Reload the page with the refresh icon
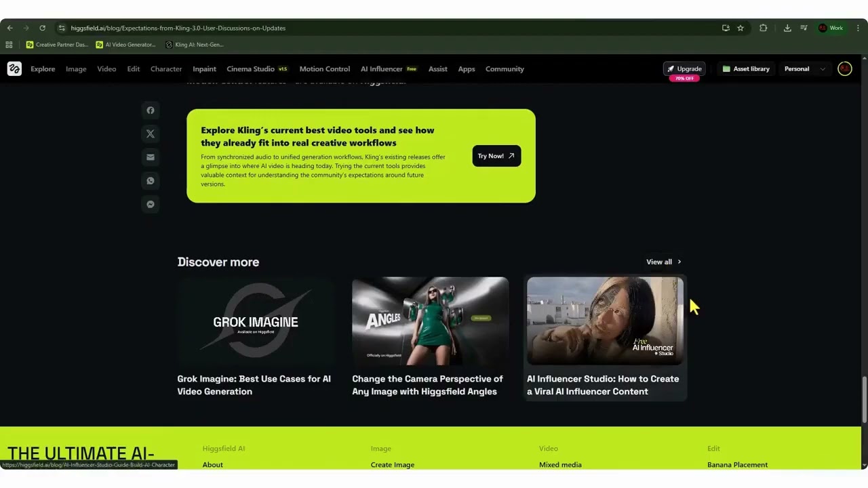Screen dimensions: 868x488 tap(42, 28)
